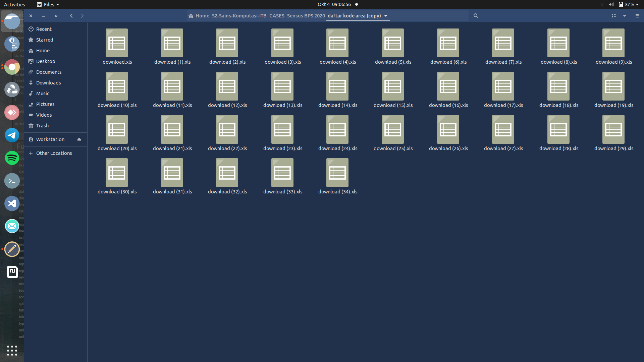Launch Spotify from the dock
Image resolution: width=644 pixels, height=362 pixels.
coord(12,158)
